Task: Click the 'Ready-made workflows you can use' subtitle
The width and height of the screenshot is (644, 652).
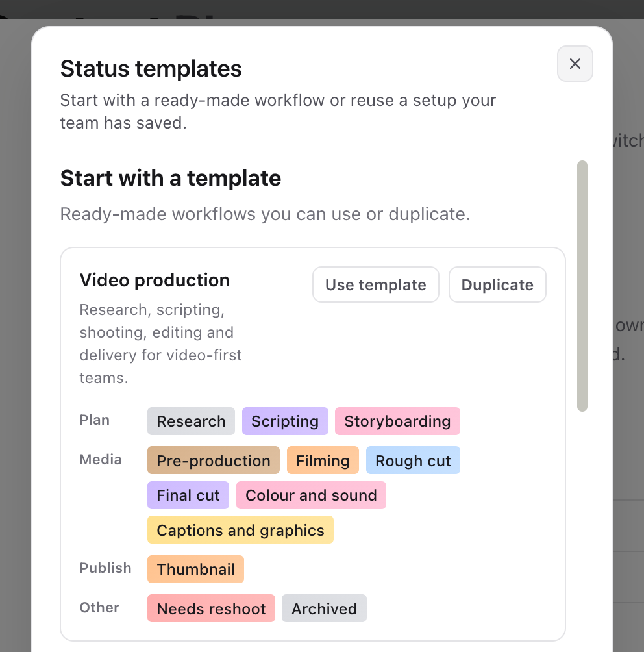Action: point(266,214)
